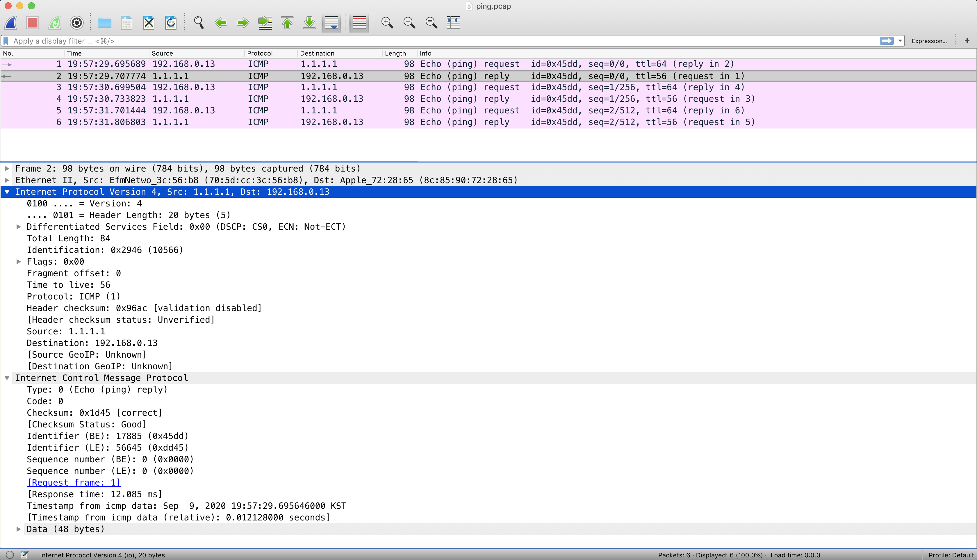The height and width of the screenshot is (560, 977).
Task: Zoom in on packet text
Action: point(387,23)
